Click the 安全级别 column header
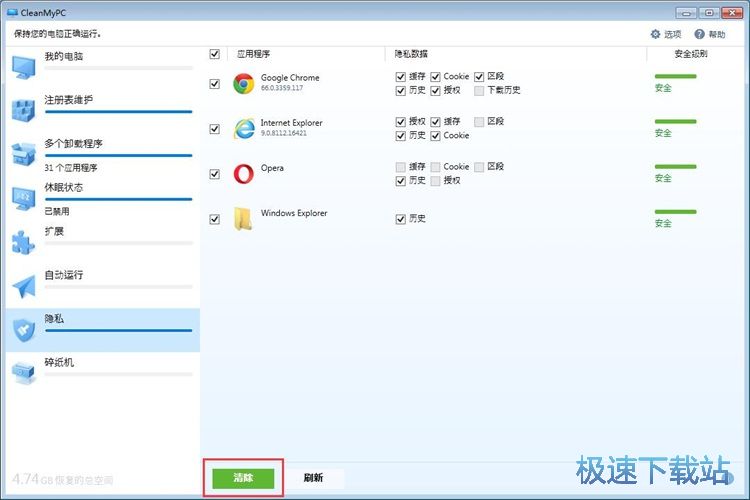 click(x=691, y=54)
